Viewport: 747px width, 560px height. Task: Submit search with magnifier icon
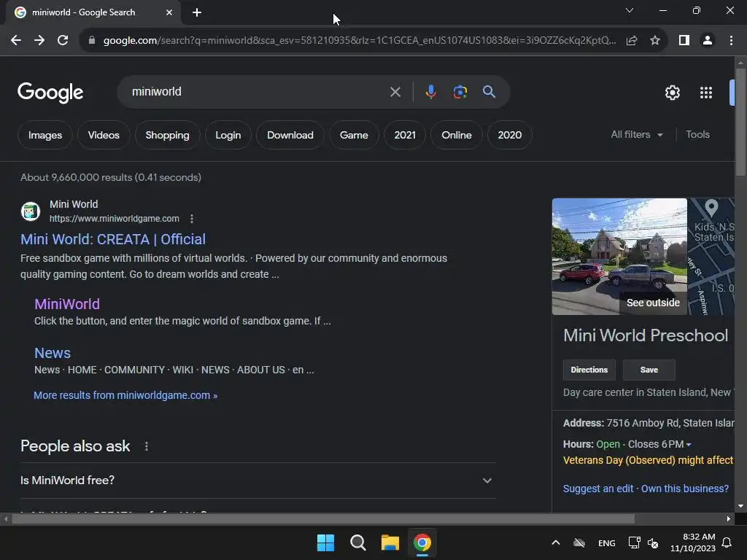tap(489, 91)
